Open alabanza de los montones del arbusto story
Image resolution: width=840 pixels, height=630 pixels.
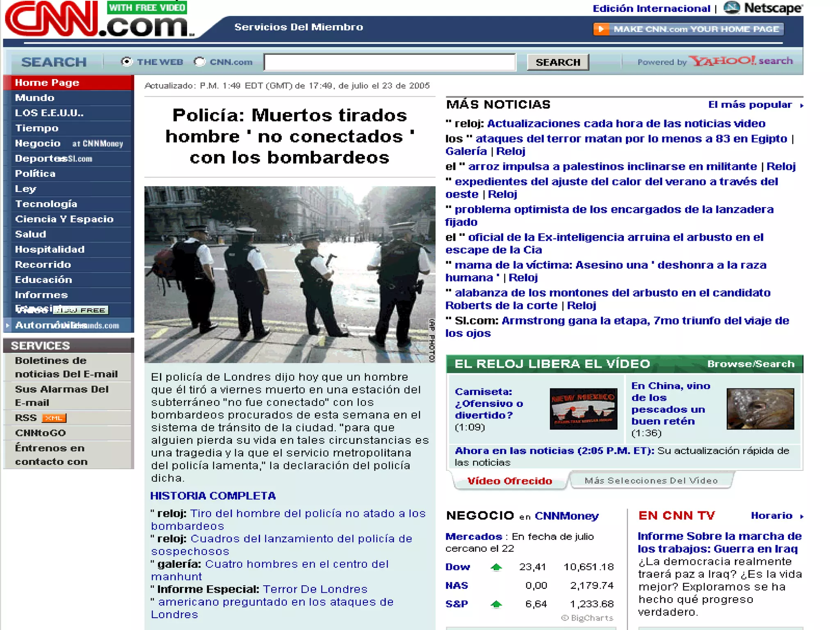(608, 299)
